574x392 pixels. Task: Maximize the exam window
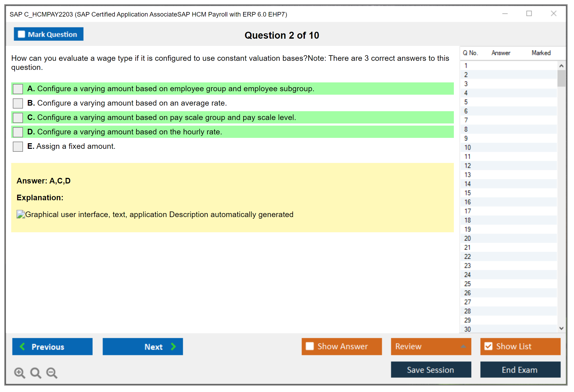click(529, 14)
